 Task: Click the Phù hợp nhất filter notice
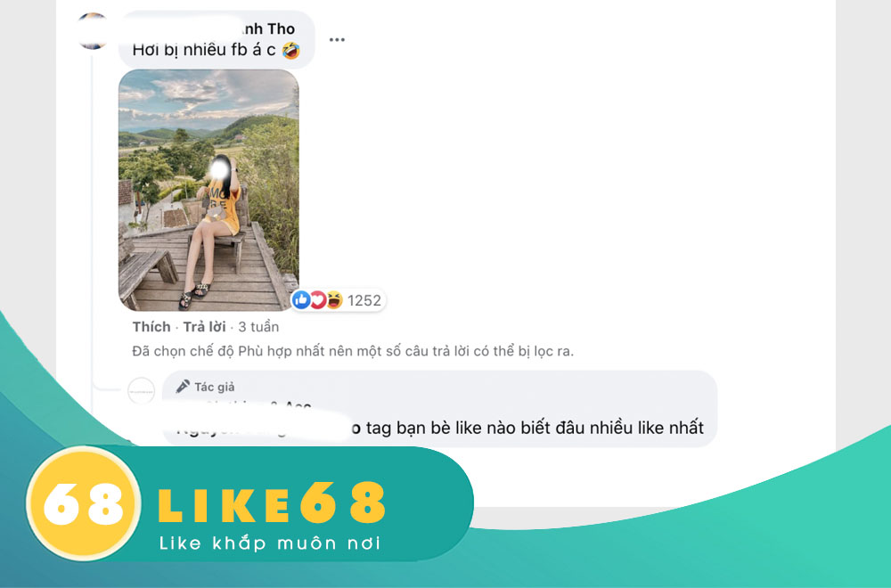point(353,351)
